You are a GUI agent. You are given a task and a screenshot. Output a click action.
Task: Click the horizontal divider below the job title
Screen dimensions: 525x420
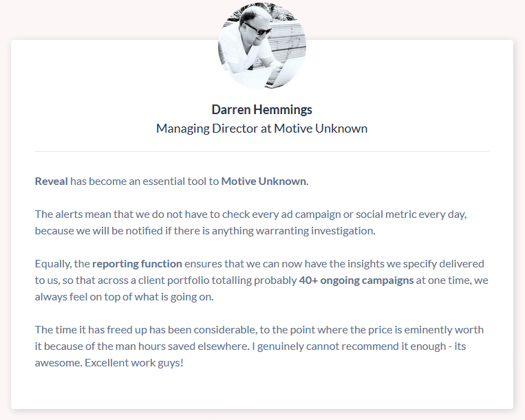[x=261, y=151]
